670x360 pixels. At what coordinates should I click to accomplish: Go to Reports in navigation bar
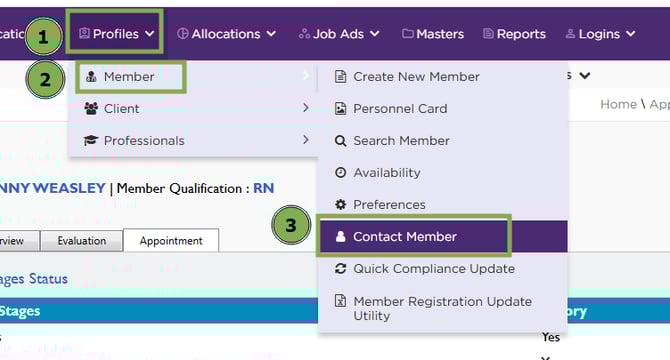pos(514,34)
